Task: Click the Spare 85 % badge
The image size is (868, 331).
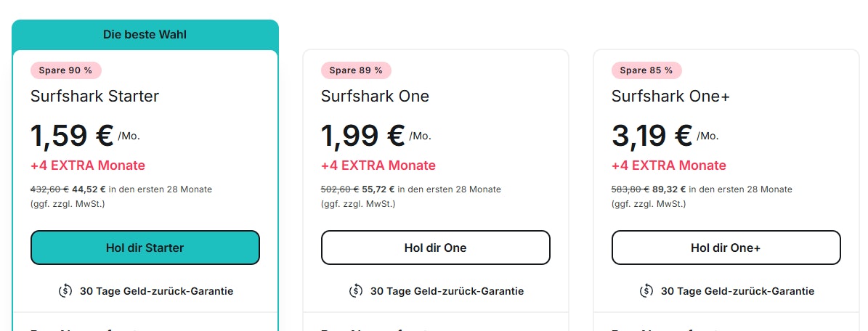Action: point(646,70)
